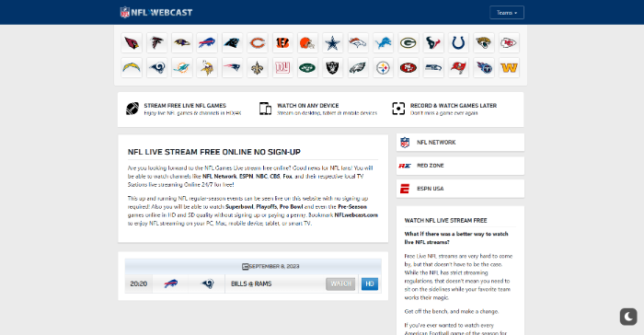Click the Kansas City Chiefs logo
The width and height of the screenshot is (644, 335).
coord(509,42)
